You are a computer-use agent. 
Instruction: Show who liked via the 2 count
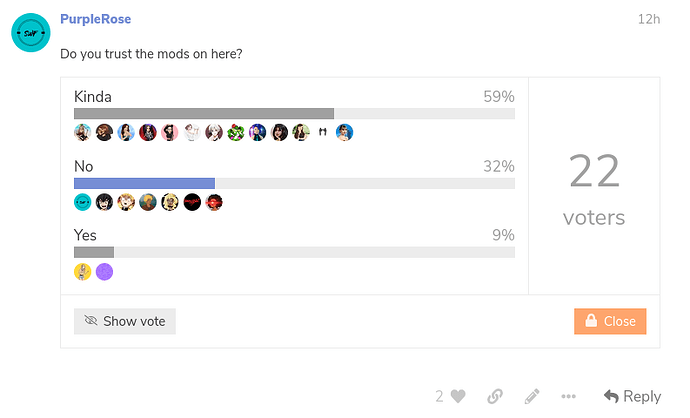pos(439,396)
